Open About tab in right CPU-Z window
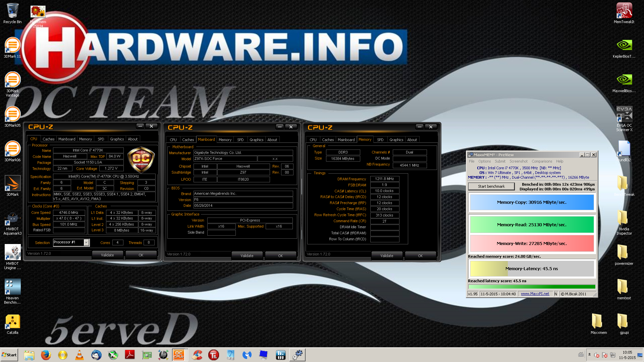The image size is (644, 362). (x=412, y=140)
